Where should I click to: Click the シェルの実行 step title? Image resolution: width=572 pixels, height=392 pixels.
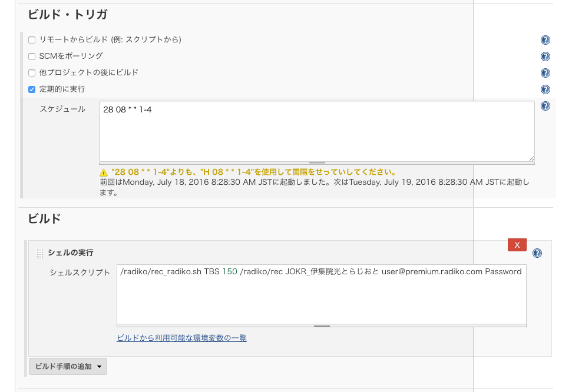(x=71, y=253)
